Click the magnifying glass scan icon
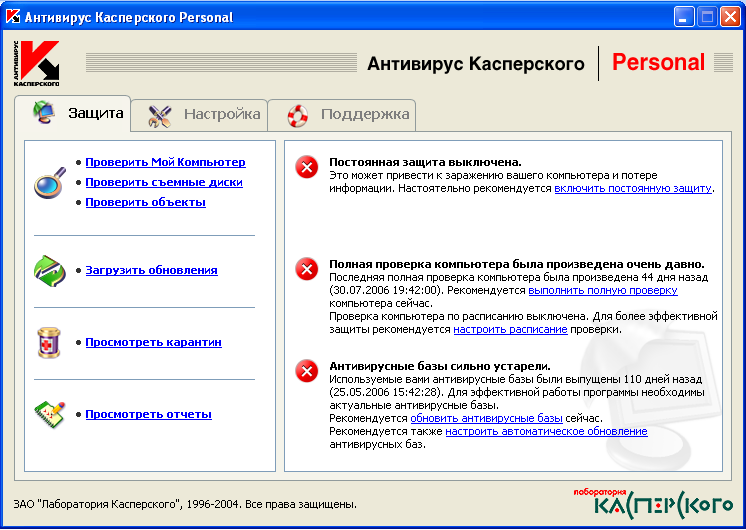Viewport: 746px width, 530px height. pos(50,183)
